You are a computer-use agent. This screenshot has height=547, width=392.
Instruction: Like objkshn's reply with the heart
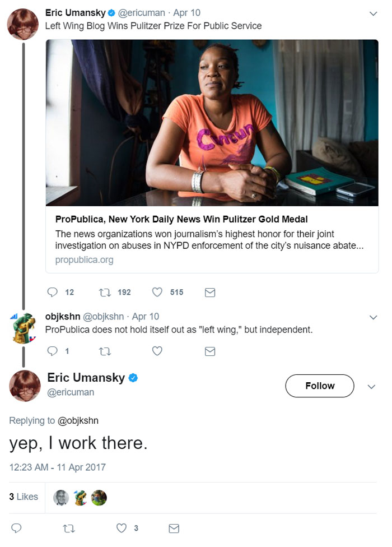coord(157,351)
